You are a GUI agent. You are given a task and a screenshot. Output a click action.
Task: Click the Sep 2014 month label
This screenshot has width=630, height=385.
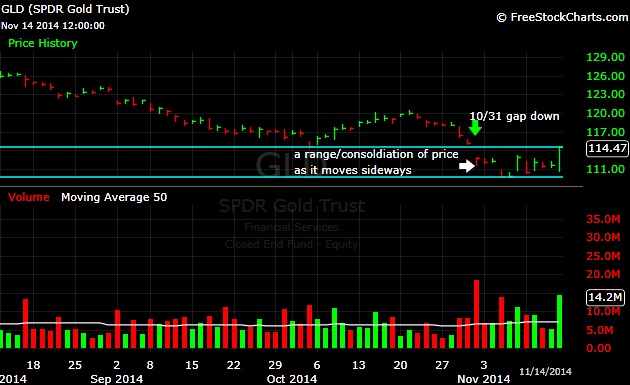coord(117,379)
